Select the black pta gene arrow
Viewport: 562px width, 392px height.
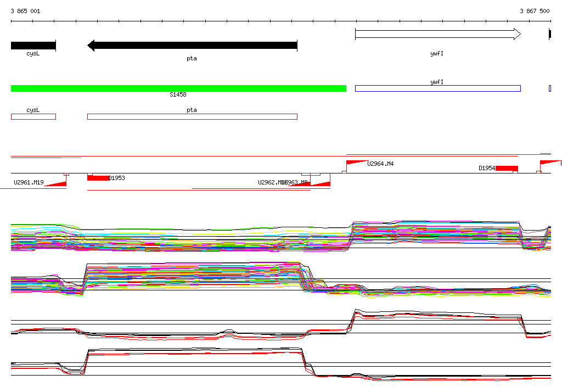coord(192,46)
